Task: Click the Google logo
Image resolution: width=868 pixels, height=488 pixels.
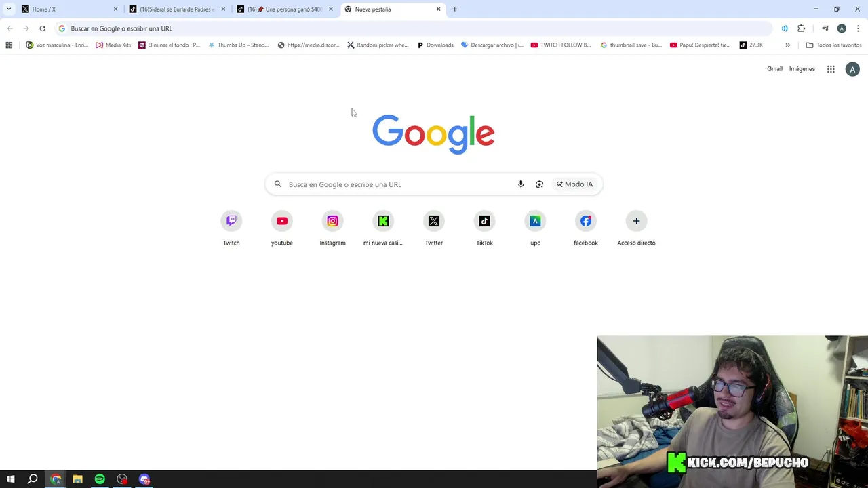Action: 433,134
